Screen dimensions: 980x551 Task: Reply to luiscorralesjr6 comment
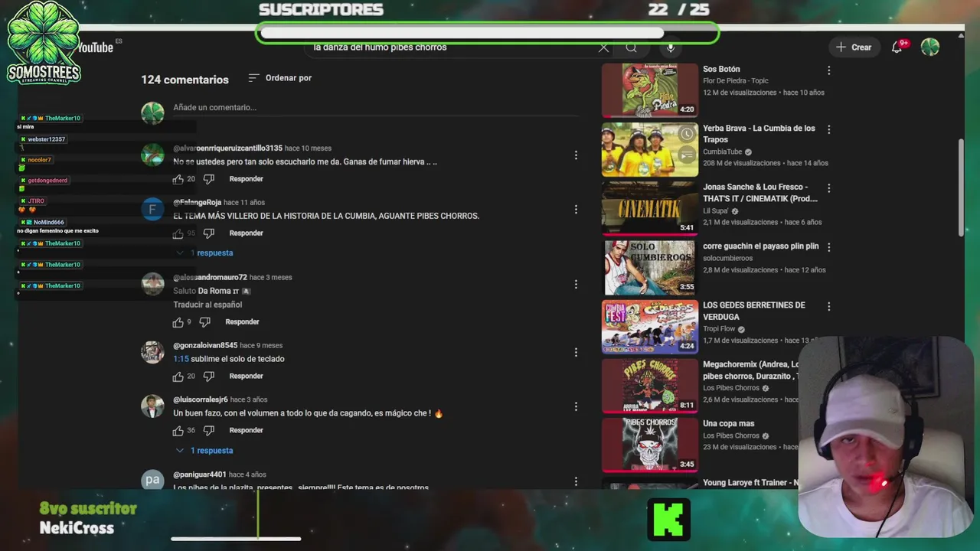point(246,431)
